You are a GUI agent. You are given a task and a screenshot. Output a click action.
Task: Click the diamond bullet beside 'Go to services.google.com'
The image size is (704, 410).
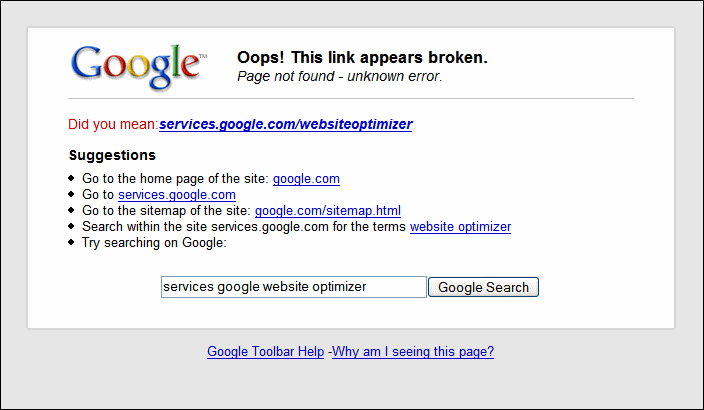point(72,195)
